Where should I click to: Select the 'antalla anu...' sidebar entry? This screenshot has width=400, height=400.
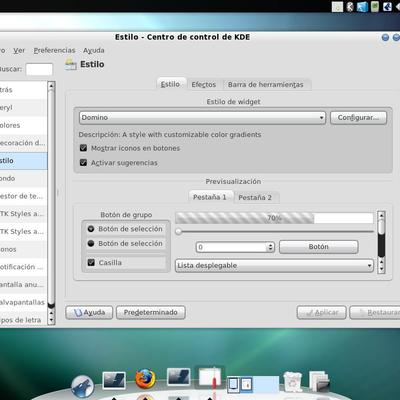[23, 284]
